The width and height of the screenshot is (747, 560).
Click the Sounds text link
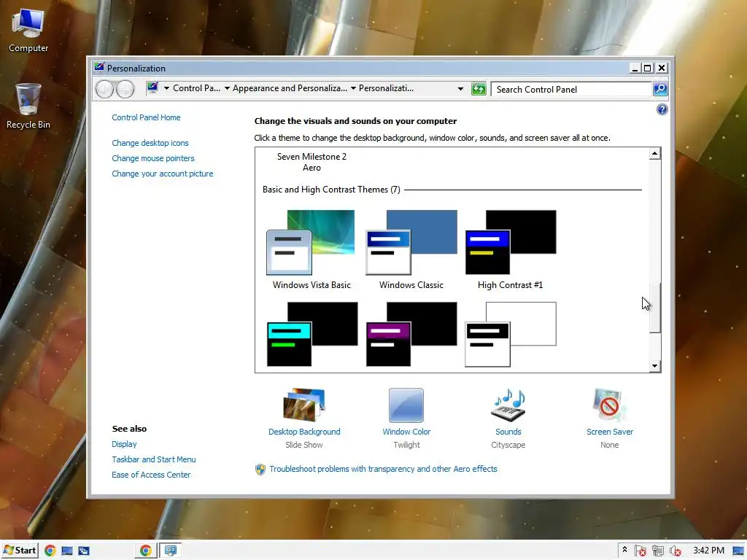[508, 432]
